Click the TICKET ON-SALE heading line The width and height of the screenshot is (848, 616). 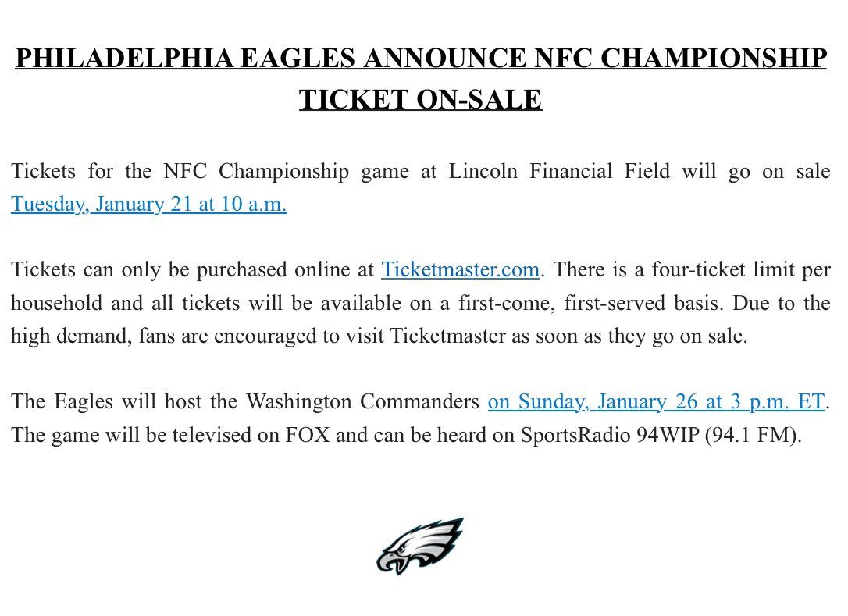tap(420, 99)
